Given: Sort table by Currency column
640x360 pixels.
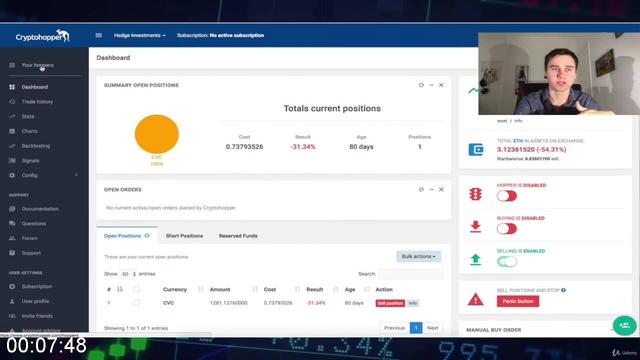Looking at the screenshot, I should pos(175,289).
